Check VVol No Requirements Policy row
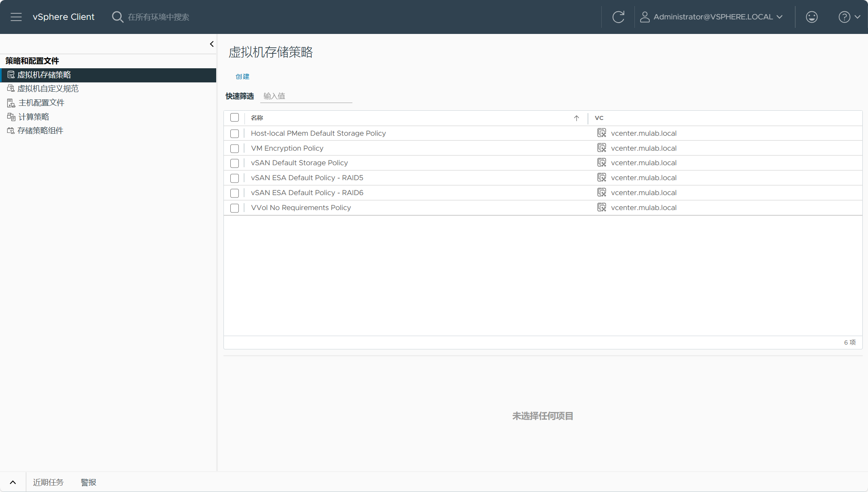868x492 pixels. pyautogui.click(x=234, y=208)
